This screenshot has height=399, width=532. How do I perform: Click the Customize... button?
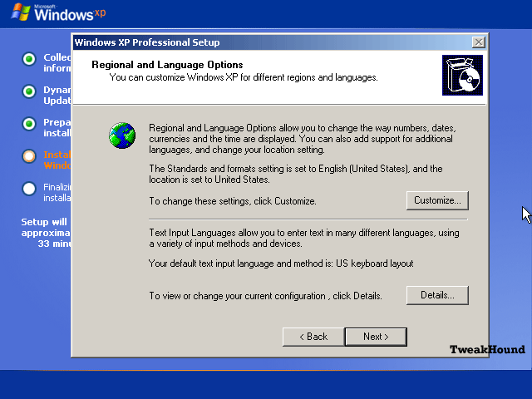pos(437,200)
